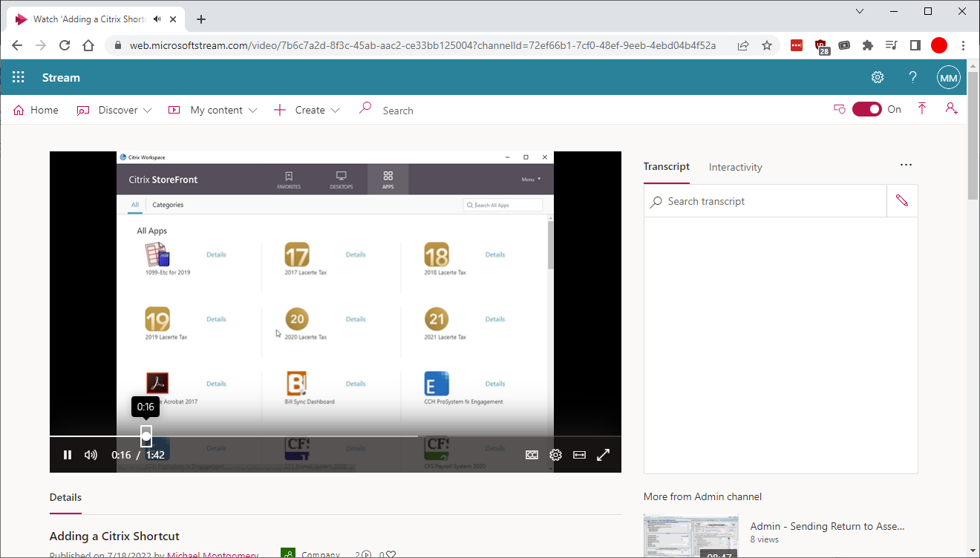Switch player to theater mode

580,455
